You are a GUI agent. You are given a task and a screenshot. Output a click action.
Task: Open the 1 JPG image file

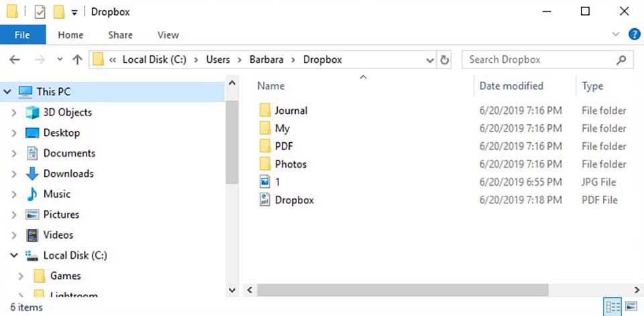(277, 182)
